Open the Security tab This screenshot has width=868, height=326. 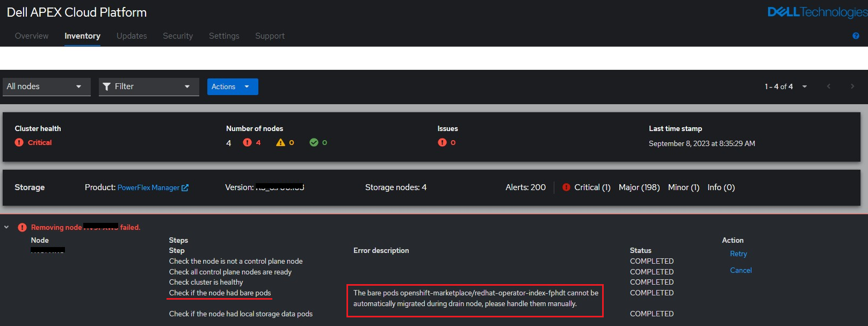click(x=178, y=36)
